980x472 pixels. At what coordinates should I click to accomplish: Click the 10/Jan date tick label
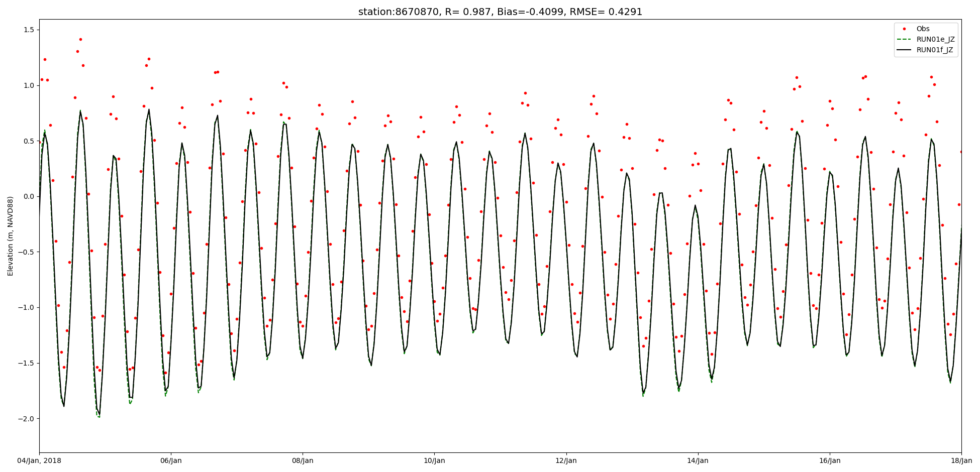pos(434,460)
